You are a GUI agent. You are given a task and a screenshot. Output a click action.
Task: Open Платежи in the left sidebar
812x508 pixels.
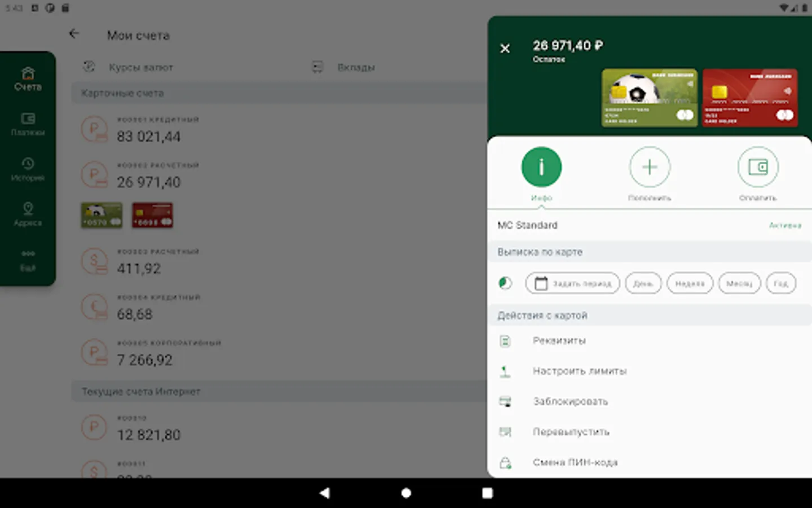(x=28, y=124)
